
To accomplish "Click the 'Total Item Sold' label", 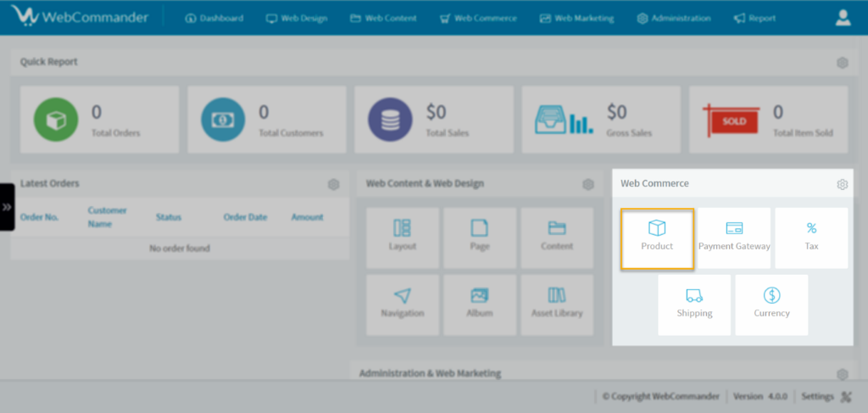I will tap(803, 133).
